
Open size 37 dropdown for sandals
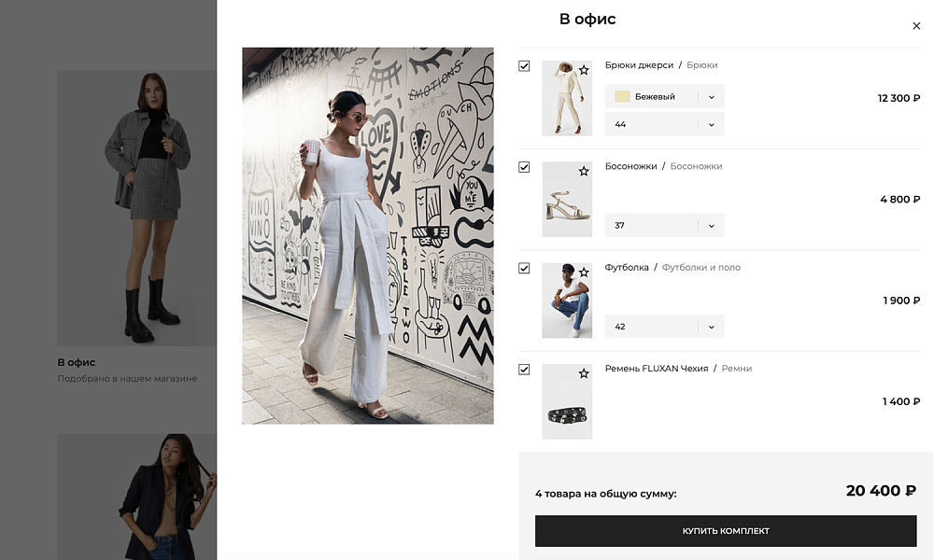click(665, 226)
